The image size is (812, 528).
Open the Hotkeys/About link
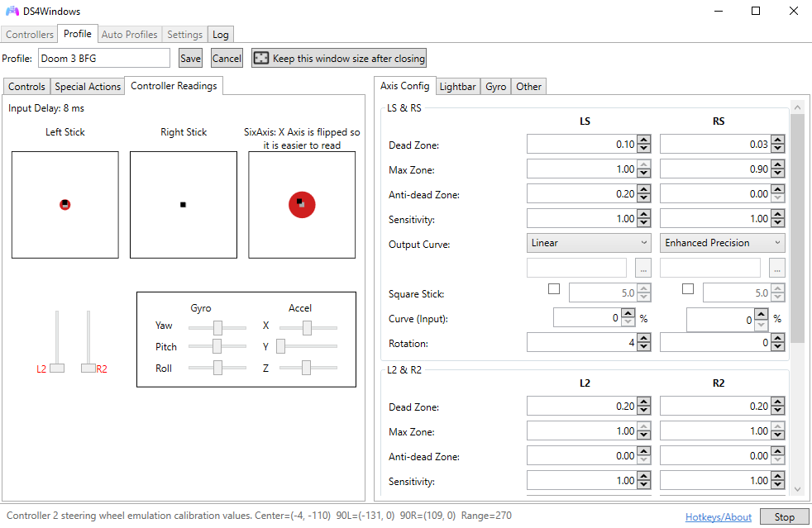point(718,516)
